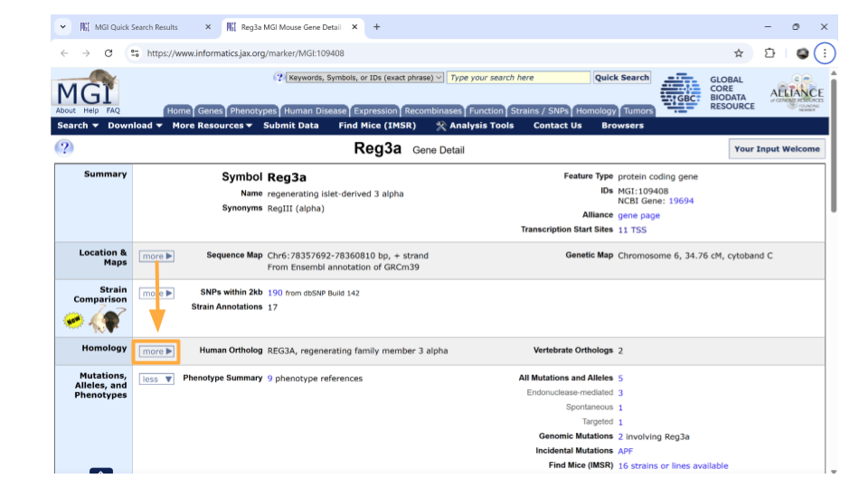Switch to MGI Quick Search Results tab
Viewport: 868px width, 488px height.
click(137, 27)
